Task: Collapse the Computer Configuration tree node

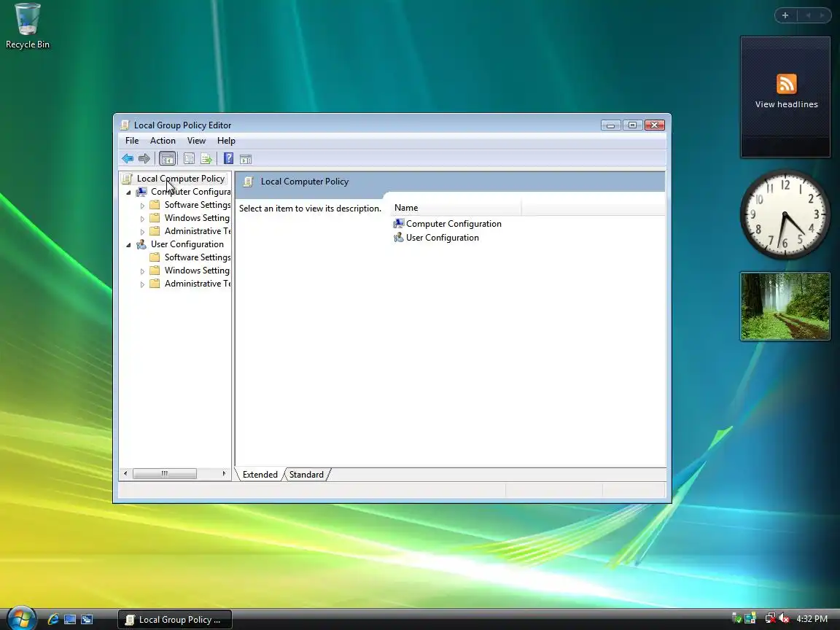Action: (128, 192)
